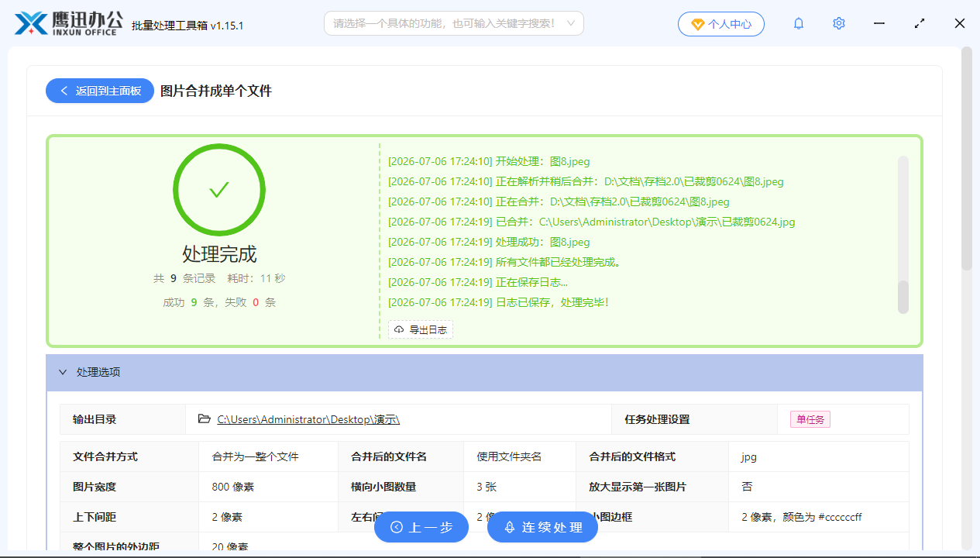Click the log panel scrollbar thumb
This screenshot has width=980, height=558.
pyautogui.click(x=903, y=298)
